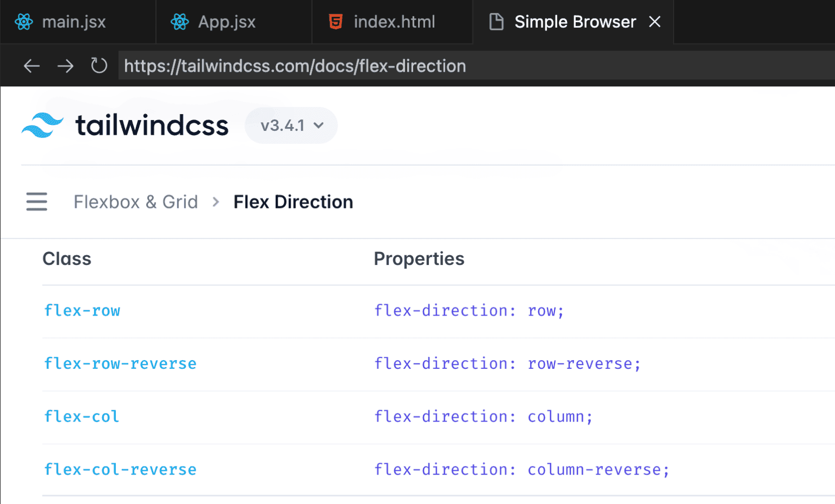Reload the Simple Browser page
Viewport: 835px width, 504px height.
(x=99, y=66)
